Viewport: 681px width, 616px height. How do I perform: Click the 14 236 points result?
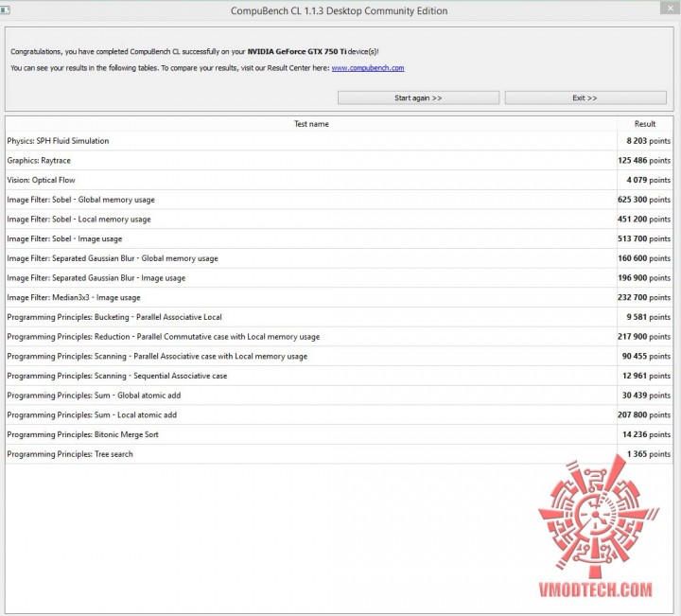coord(646,434)
